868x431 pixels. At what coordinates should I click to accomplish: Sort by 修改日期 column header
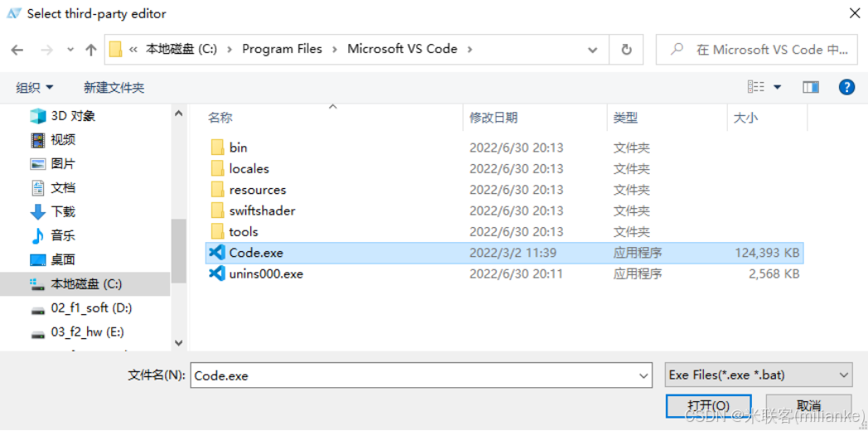point(494,118)
